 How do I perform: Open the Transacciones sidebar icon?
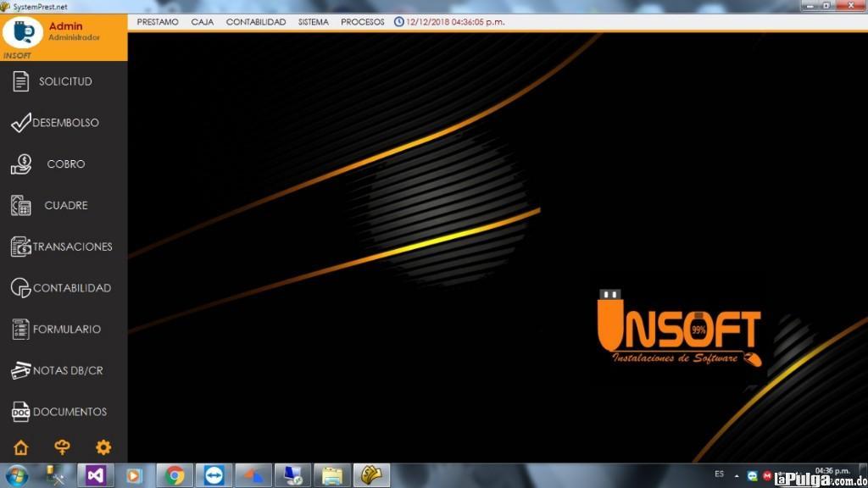(x=20, y=247)
